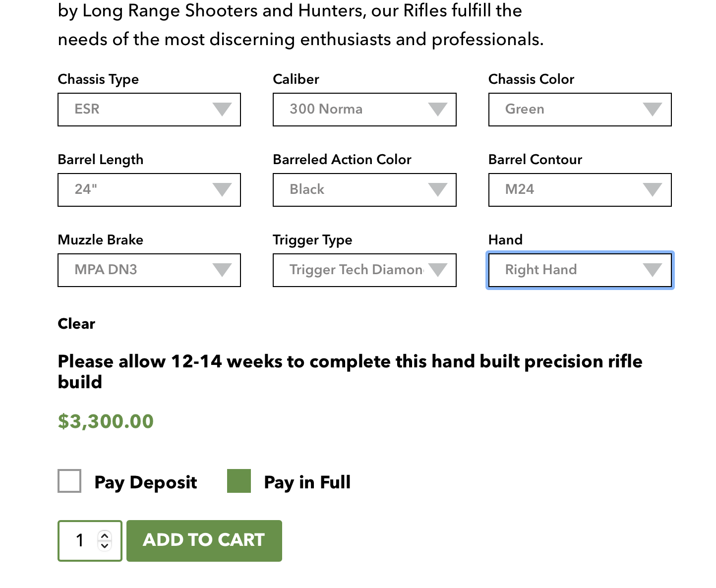This screenshot has height=588, width=716.
Task: Open the Chassis Type dropdown showing ESR
Action: (149, 110)
